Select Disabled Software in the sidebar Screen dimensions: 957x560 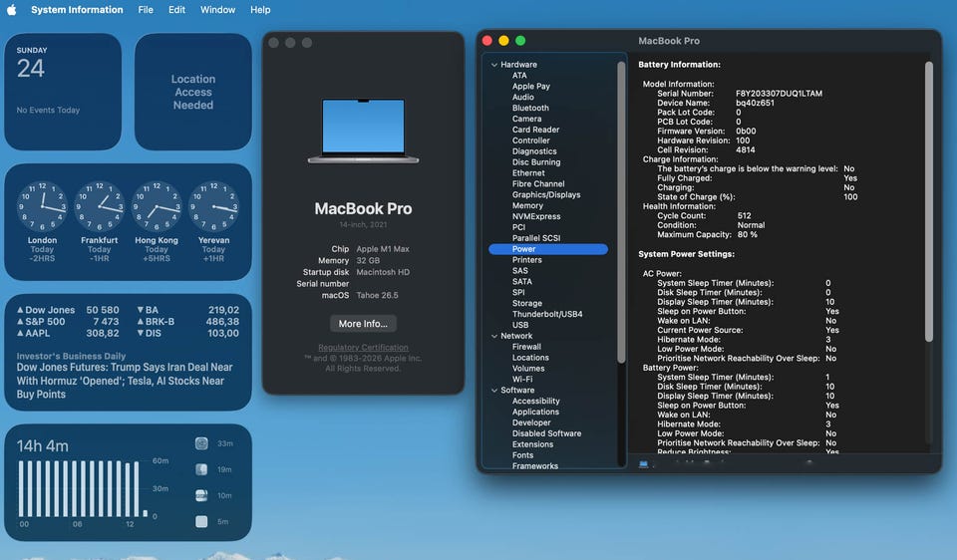[548, 433]
